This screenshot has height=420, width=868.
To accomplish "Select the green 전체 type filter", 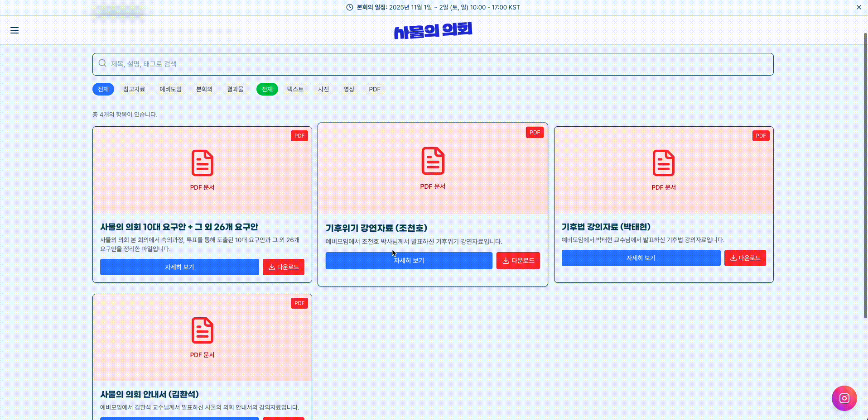I will pos(267,89).
